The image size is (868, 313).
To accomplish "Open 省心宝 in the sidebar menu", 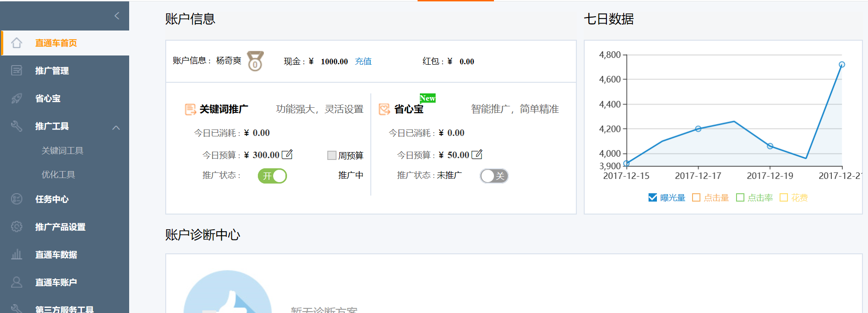I will point(48,98).
